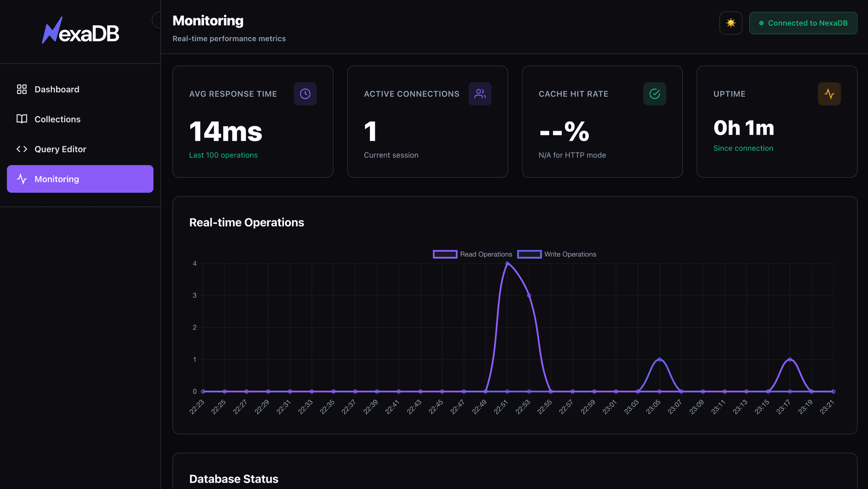This screenshot has height=489, width=868.
Task: Click the Monitoring waveform icon in sidebar
Action: click(22, 179)
